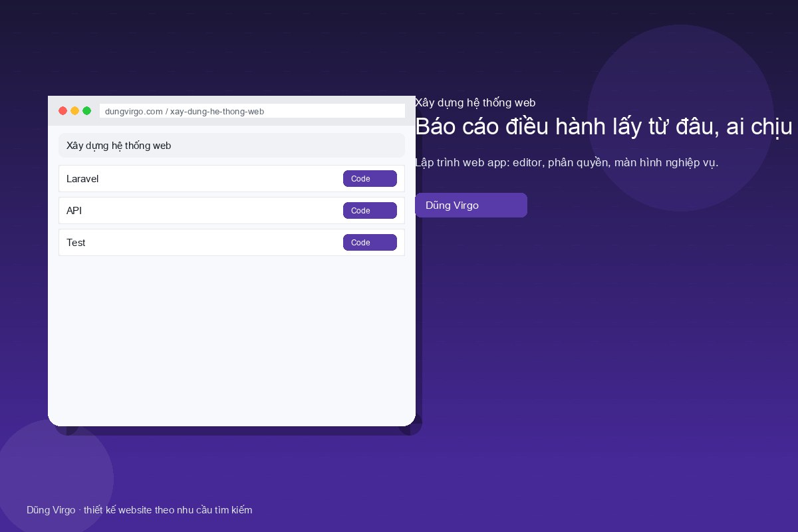Image resolution: width=798 pixels, height=532 pixels.
Task: Click the Code button in Laravel row
Action: click(x=370, y=179)
